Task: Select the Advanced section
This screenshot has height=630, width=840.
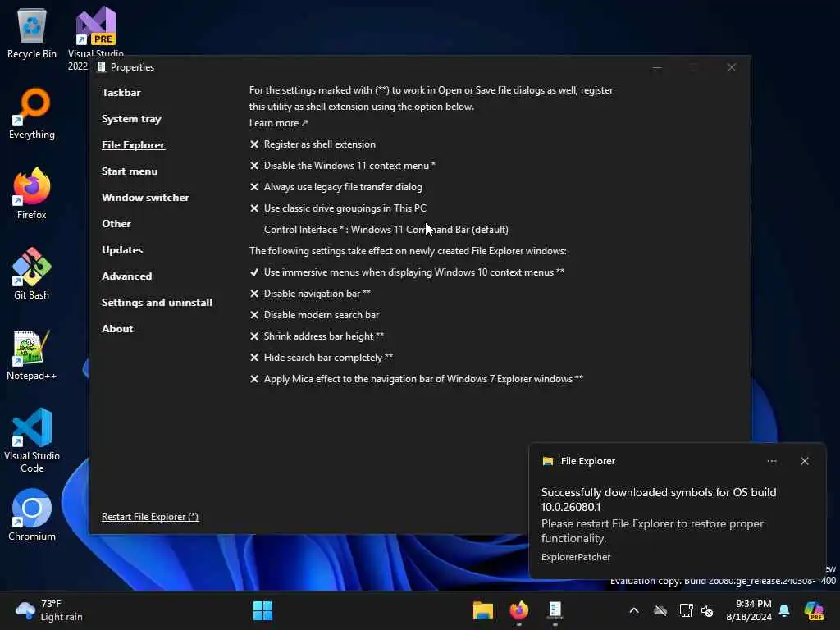Action: (127, 276)
